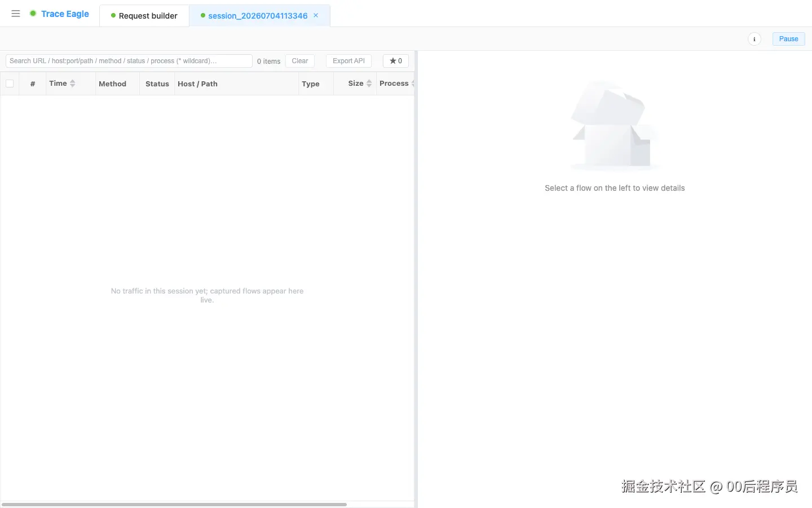The height and width of the screenshot is (508, 812).
Task: Open the starred flows counter
Action: click(x=396, y=61)
